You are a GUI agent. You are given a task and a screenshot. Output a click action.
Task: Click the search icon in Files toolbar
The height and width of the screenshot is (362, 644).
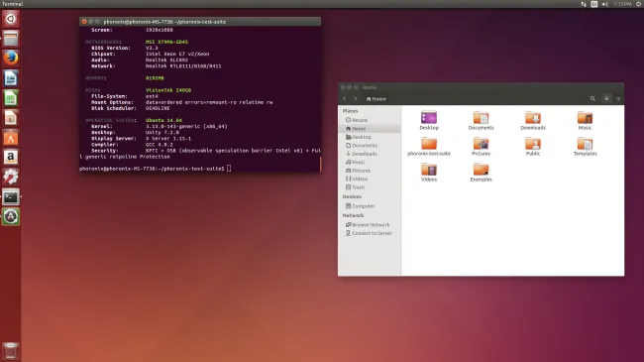point(592,99)
